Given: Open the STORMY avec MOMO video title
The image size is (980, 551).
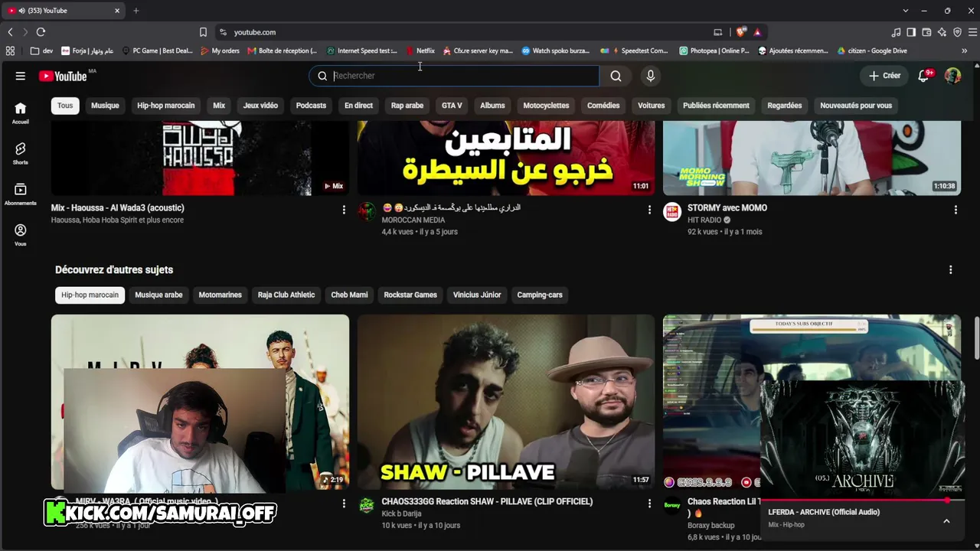Looking at the screenshot, I should click(727, 208).
